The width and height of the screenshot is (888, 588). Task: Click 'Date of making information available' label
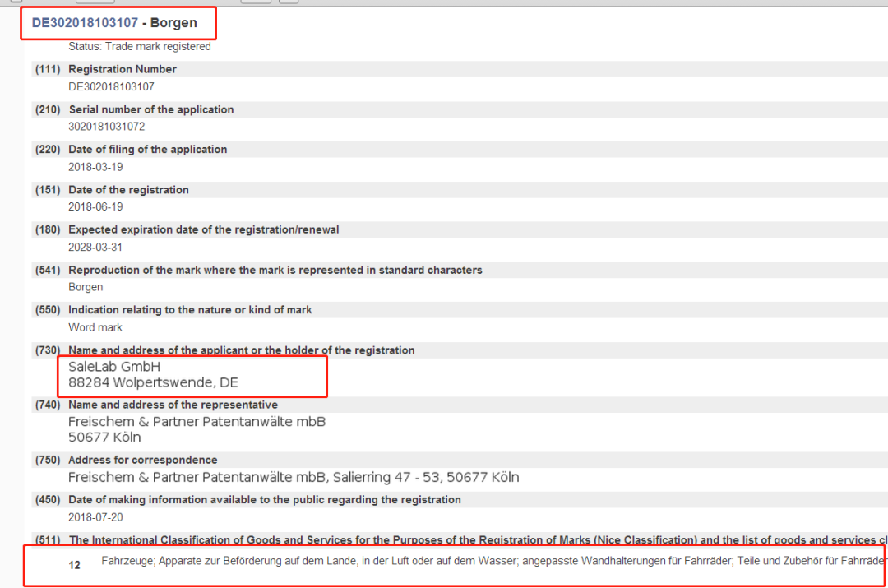point(265,500)
